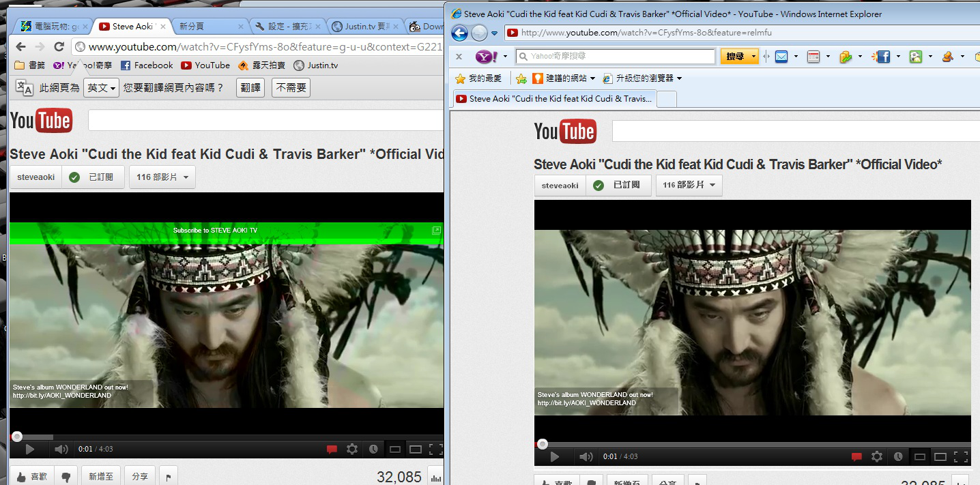
Task: Toggle the 已訂閱 subscription in IE
Action: [x=619, y=185]
